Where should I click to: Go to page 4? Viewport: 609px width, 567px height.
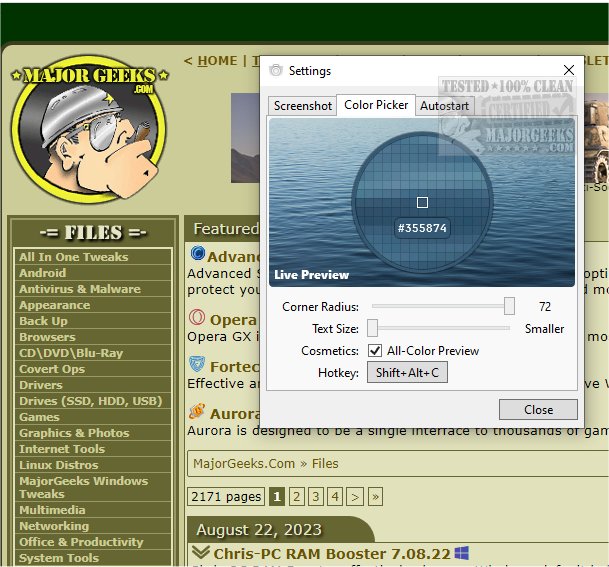335,496
